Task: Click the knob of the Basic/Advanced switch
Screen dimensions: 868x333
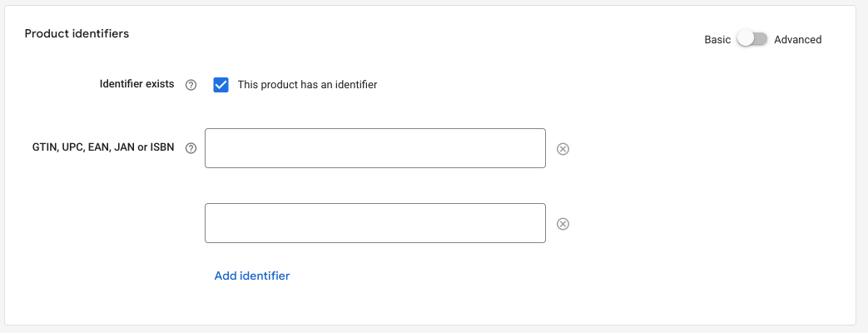Action: (745, 39)
